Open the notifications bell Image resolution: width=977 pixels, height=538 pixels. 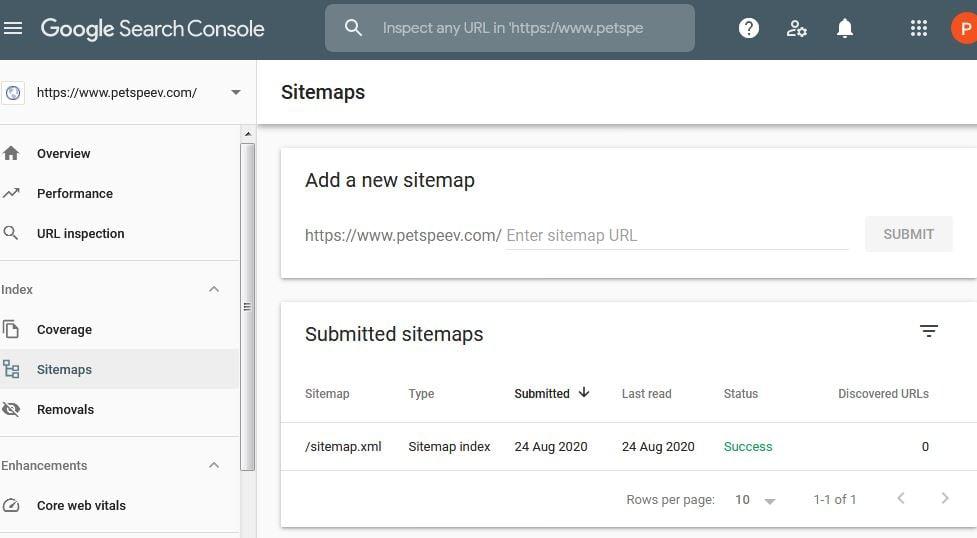(844, 28)
